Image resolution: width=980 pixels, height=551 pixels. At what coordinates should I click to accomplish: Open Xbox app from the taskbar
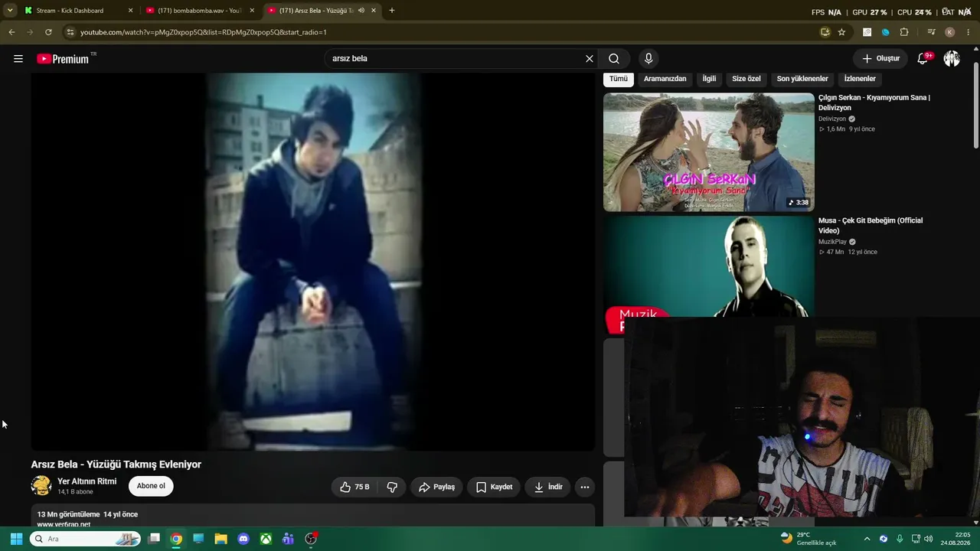pos(266,539)
